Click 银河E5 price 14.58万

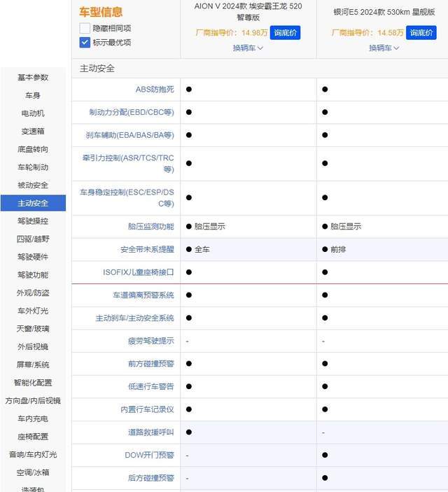point(391,33)
